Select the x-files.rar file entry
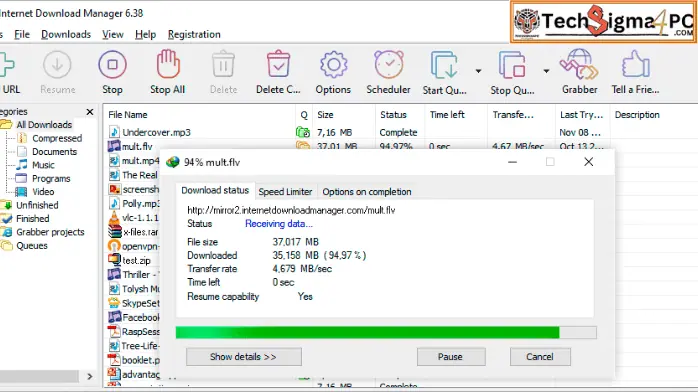The image size is (698, 392). click(x=140, y=232)
